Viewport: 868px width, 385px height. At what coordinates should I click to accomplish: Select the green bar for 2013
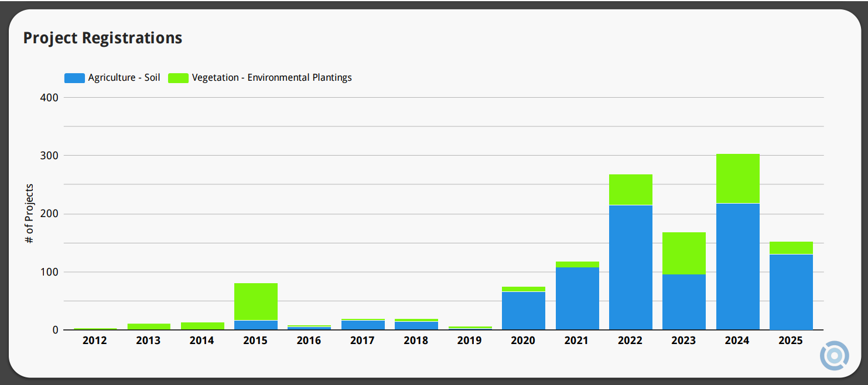(149, 326)
